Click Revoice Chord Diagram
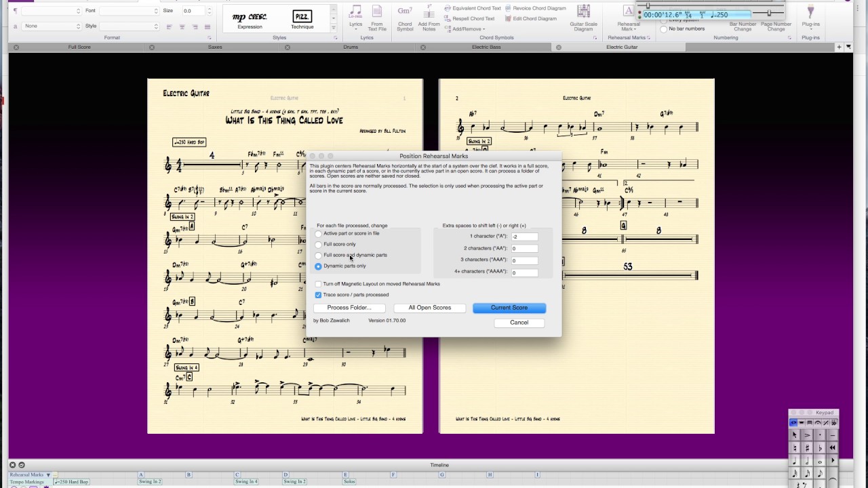The width and height of the screenshot is (868, 488). (534, 8)
